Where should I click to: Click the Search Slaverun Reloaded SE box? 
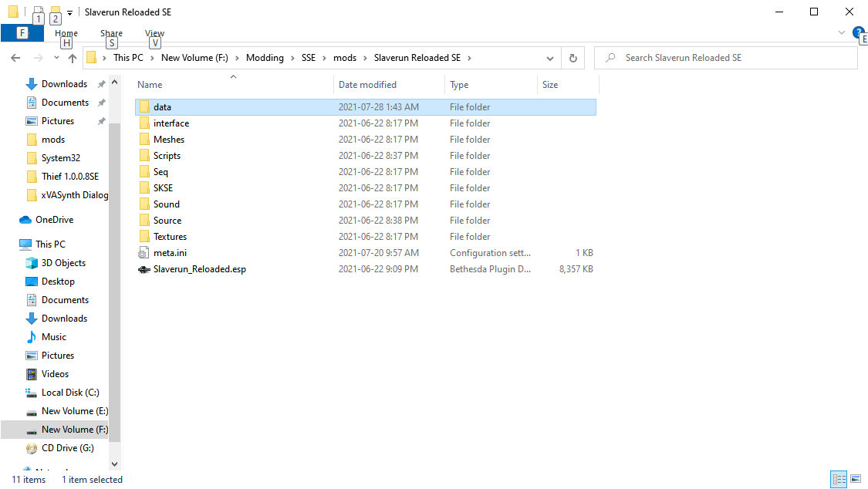click(726, 58)
